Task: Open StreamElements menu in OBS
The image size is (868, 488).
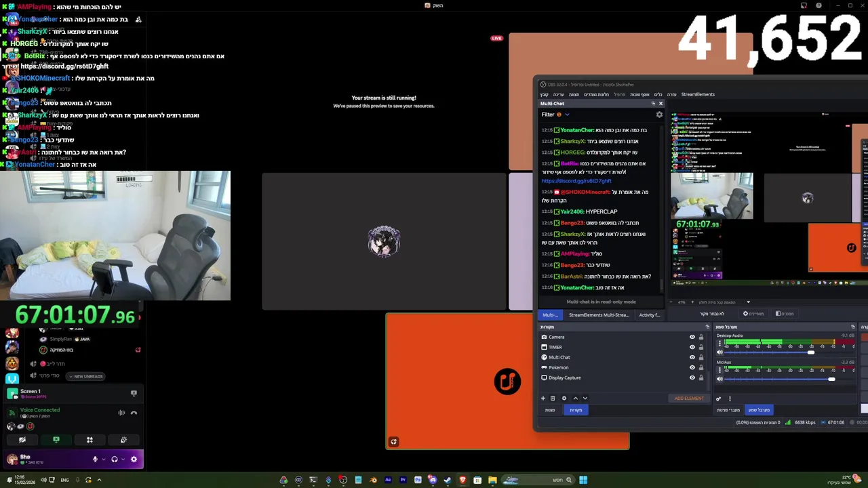Action: pos(698,94)
